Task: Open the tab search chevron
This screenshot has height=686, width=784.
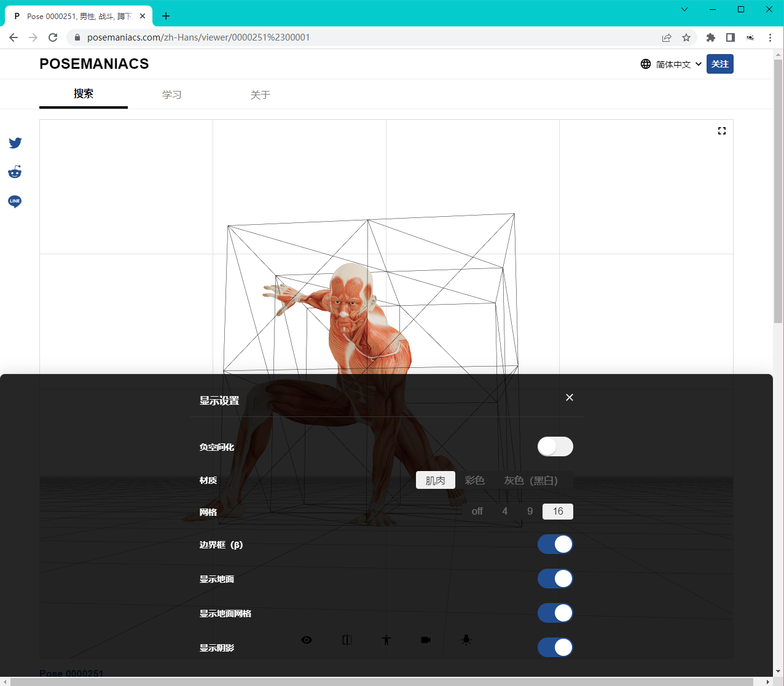Action: click(684, 9)
